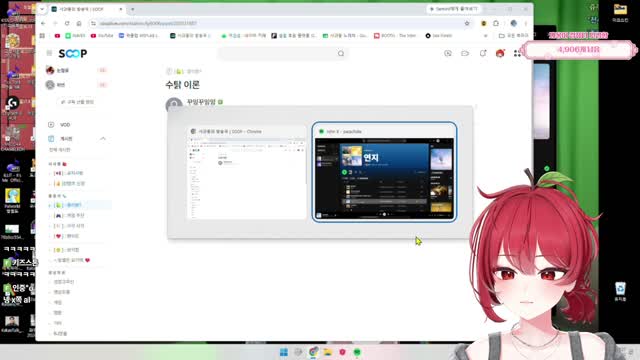The width and height of the screenshot is (640, 360).
Task: Bookmark this page with the star icon
Action: coord(467,23)
